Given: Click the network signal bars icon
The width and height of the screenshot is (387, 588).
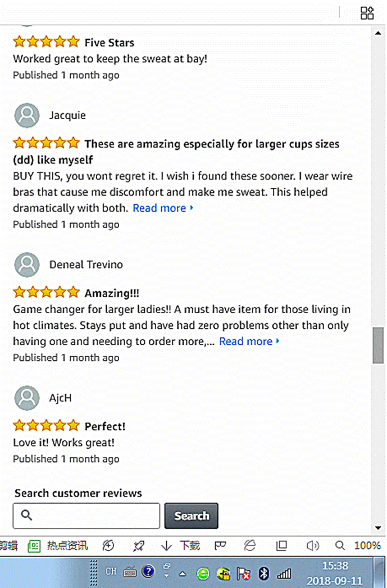Looking at the screenshot, I should [284, 573].
